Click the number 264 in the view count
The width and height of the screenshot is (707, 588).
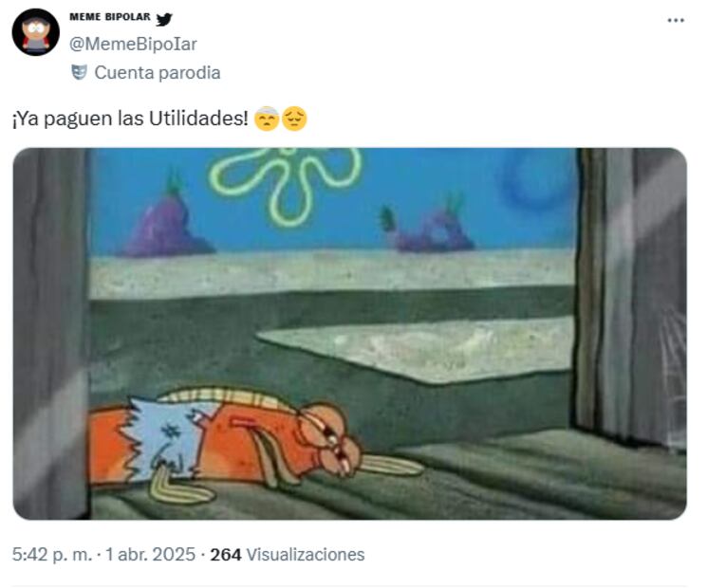click(x=226, y=554)
